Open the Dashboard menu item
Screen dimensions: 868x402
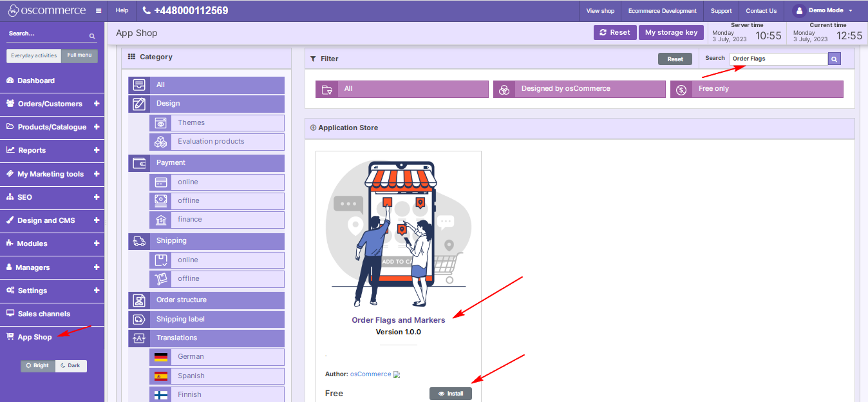[x=52, y=81]
